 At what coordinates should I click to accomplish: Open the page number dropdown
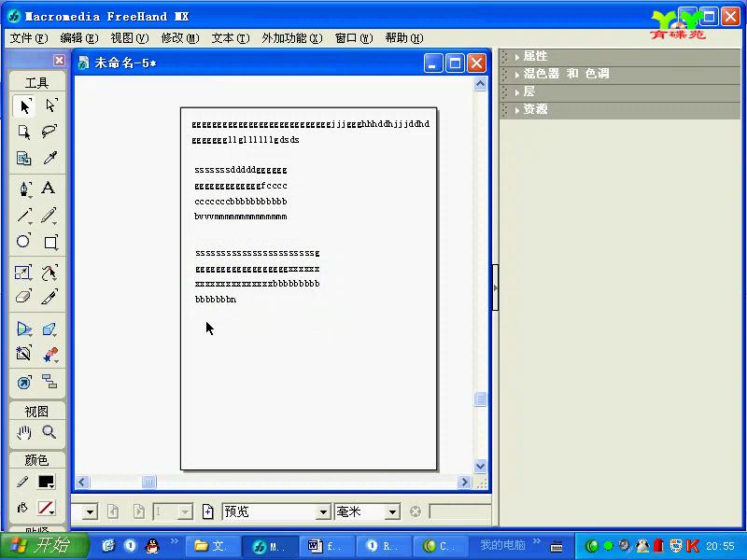tap(185, 512)
